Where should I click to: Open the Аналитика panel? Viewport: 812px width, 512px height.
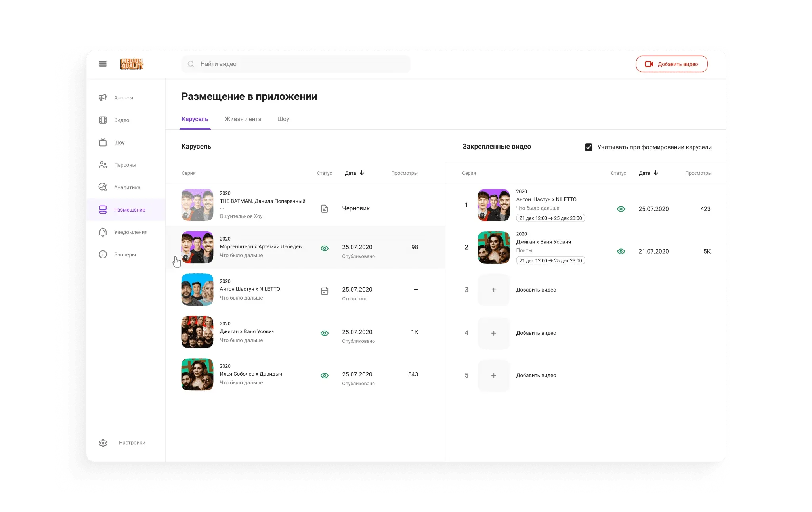pos(103,187)
